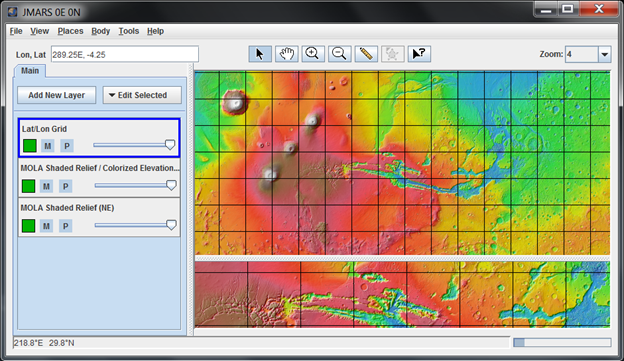624x361 pixels.
Task: Open the Edit Selected dropdown button
Action: (142, 95)
